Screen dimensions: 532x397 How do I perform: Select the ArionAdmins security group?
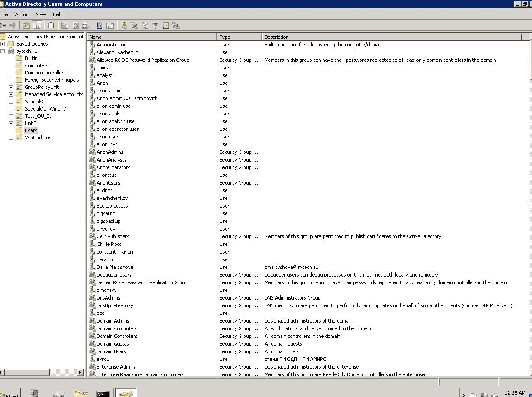[110, 152]
